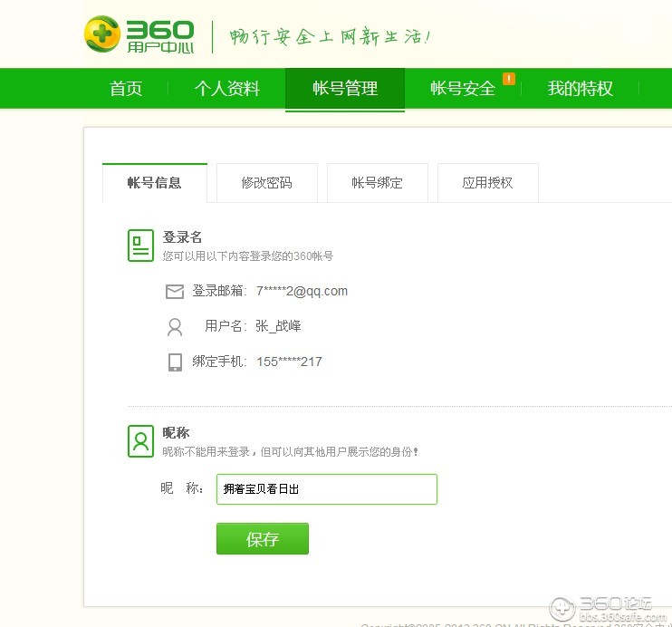Click the 登录名 document icon
Viewport: 672px width, 627px height.
click(x=140, y=246)
